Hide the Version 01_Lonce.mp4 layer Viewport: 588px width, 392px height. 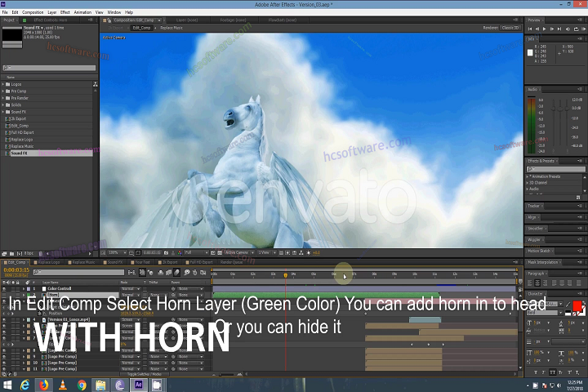[4, 320]
